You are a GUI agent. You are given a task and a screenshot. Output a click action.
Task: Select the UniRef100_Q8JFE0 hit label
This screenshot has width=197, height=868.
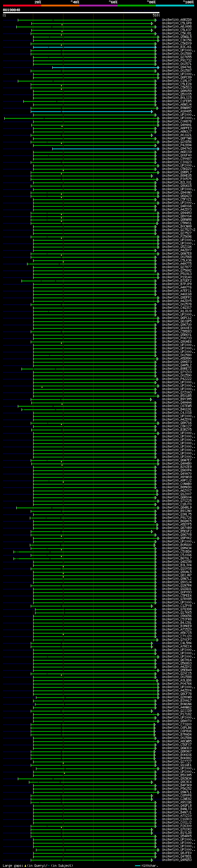point(177,853)
